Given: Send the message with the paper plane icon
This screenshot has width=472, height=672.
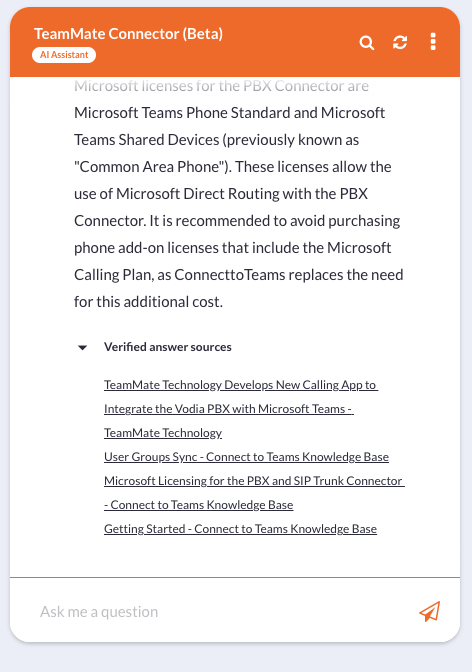Looking at the screenshot, I should coord(430,611).
